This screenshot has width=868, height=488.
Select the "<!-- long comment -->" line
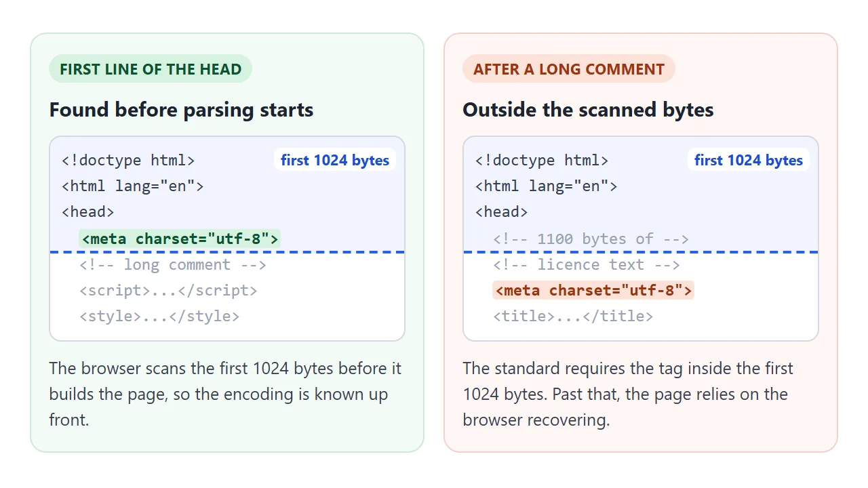tap(173, 265)
